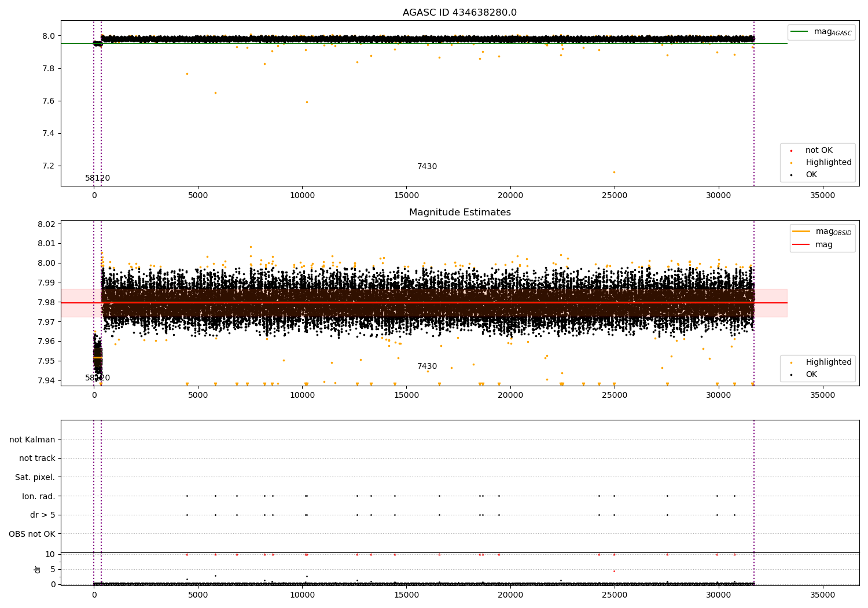Click 'Highlighted' legend entry in the top plot

click(x=828, y=163)
